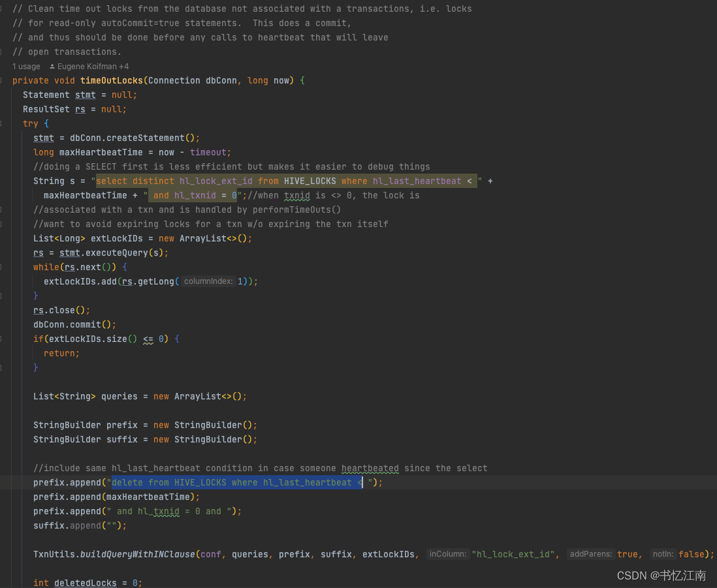This screenshot has width=717, height=588.
Task: Click the maxHeartbeatTime variable declaration
Action: coord(101,152)
